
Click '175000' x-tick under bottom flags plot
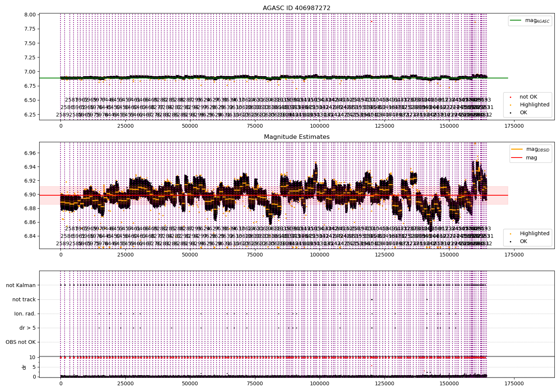[x=514, y=384]
